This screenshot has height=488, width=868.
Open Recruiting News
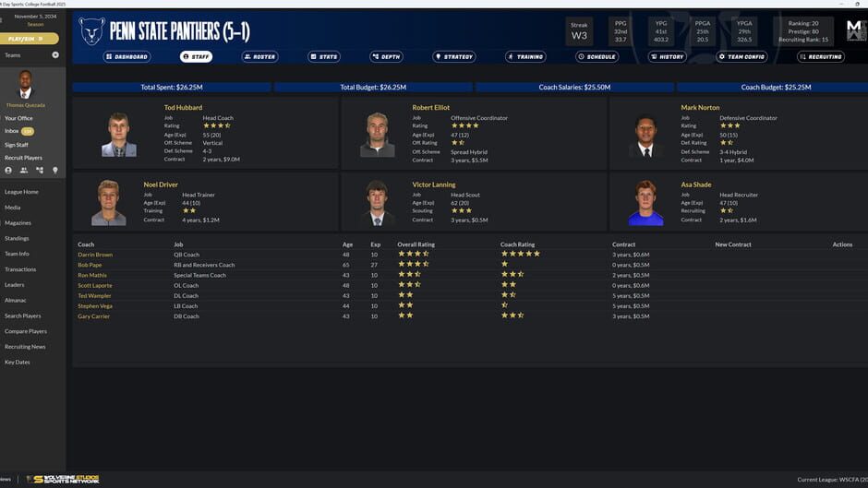[25, 347]
